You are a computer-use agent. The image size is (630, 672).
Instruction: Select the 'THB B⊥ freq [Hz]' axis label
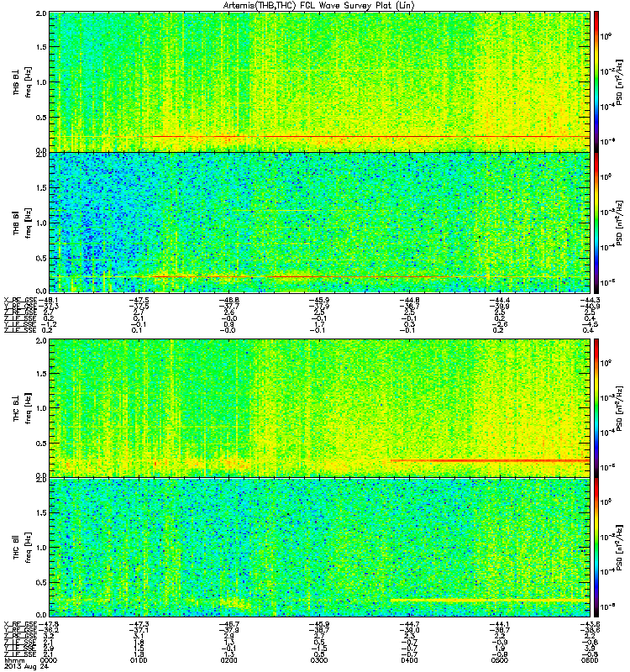tap(22, 82)
